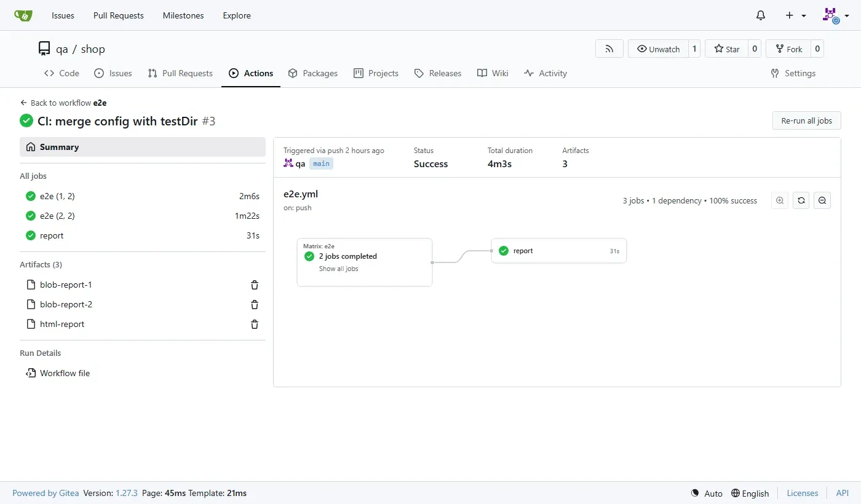This screenshot has height=504, width=861.
Task: Go back to workflow e2e
Action: 63,103
